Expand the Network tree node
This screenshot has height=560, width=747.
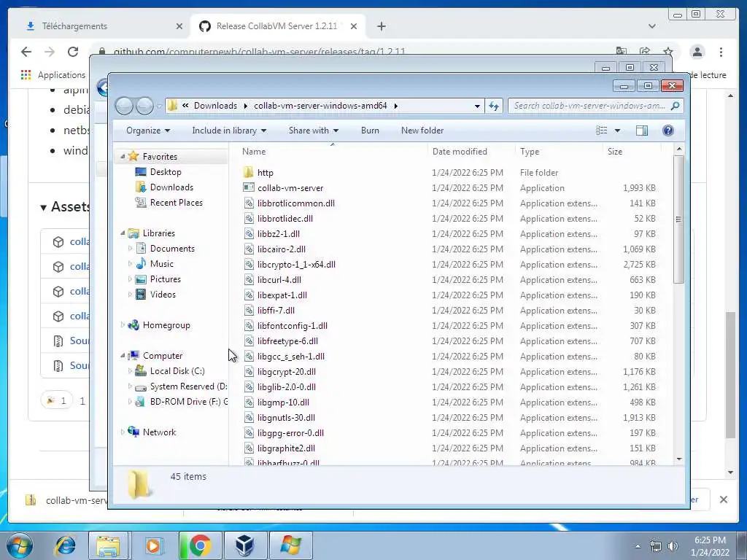[x=123, y=432]
